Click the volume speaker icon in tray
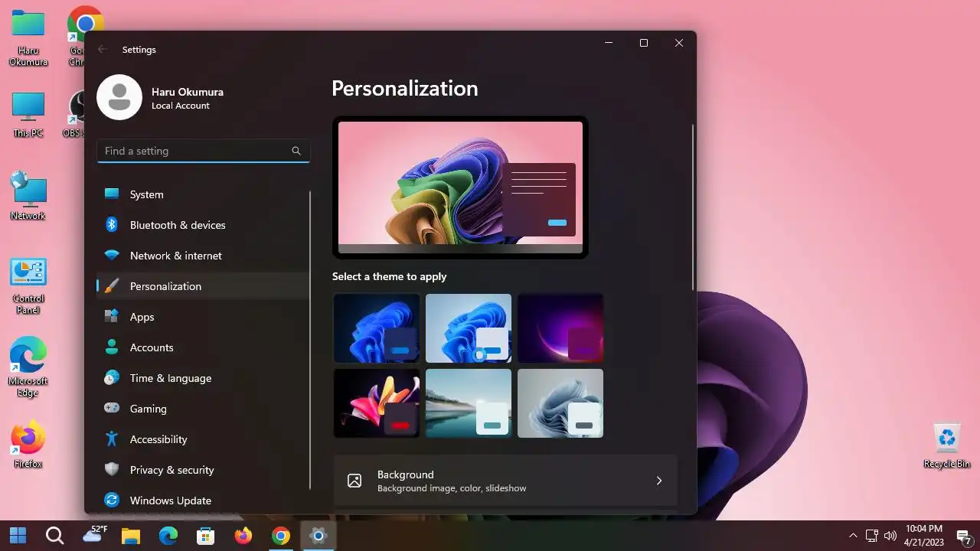 (890, 536)
